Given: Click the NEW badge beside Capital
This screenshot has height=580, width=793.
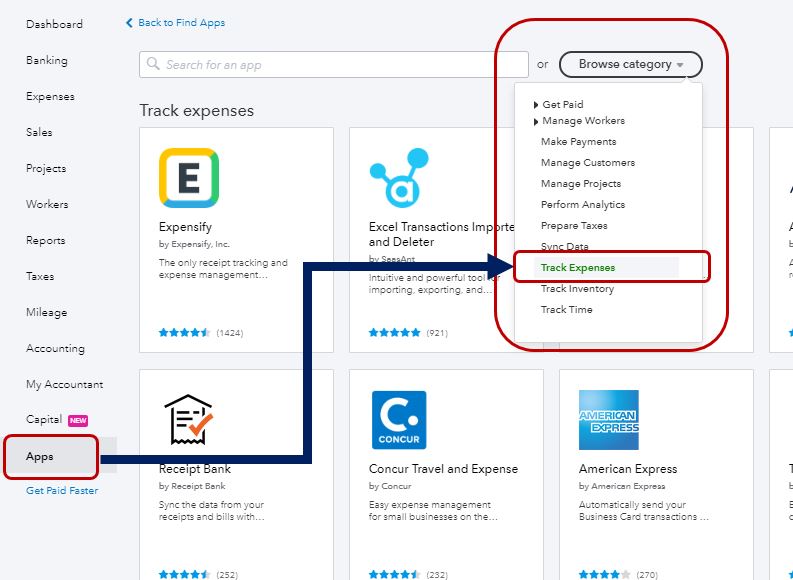Looking at the screenshot, I should (x=78, y=420).
